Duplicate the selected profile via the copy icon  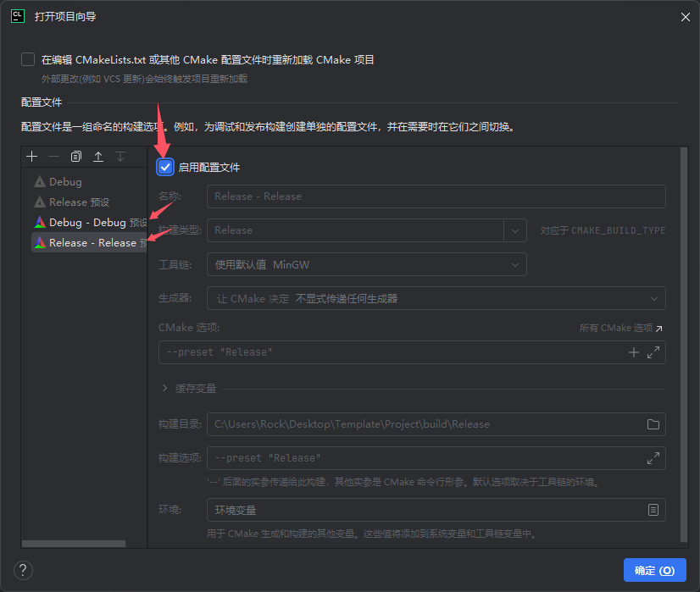click(75, 156)
